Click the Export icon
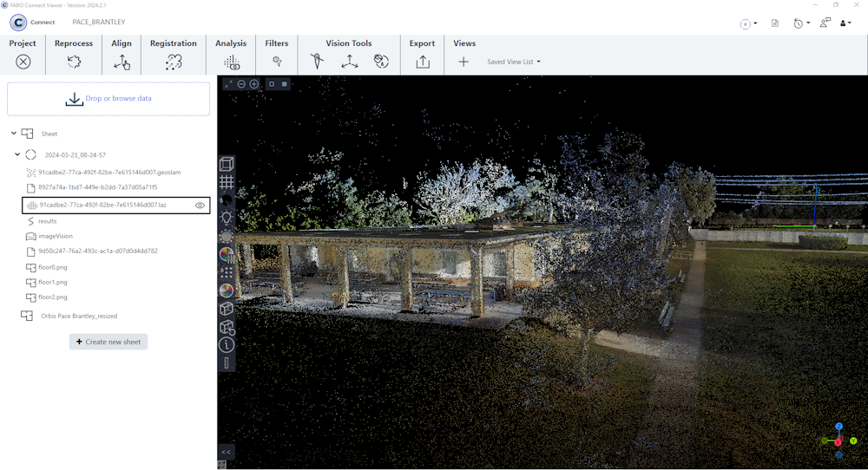The image size is (868, 470). (x=423, y=62)
